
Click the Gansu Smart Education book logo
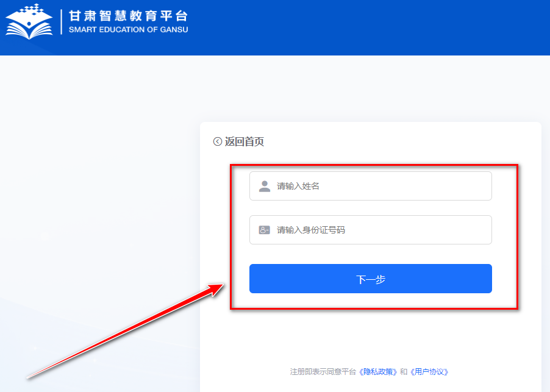[29, 21]
